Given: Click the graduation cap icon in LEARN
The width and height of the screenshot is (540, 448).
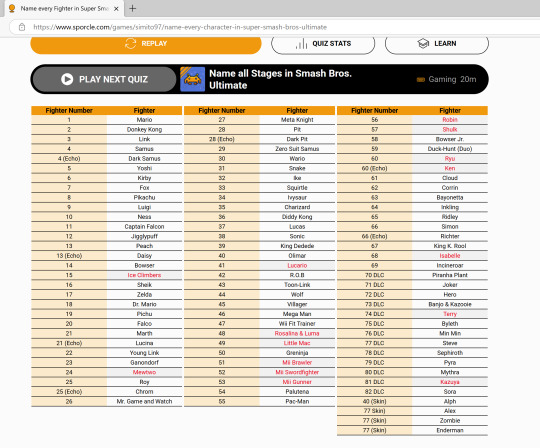Looking at the screenshot, I should click(423, 43).
